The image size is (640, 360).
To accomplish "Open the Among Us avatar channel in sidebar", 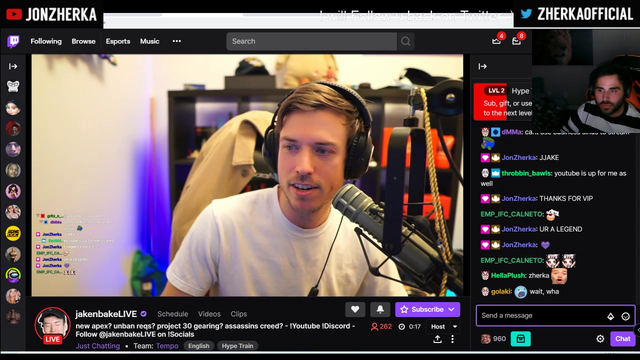I will coord(13,275).
